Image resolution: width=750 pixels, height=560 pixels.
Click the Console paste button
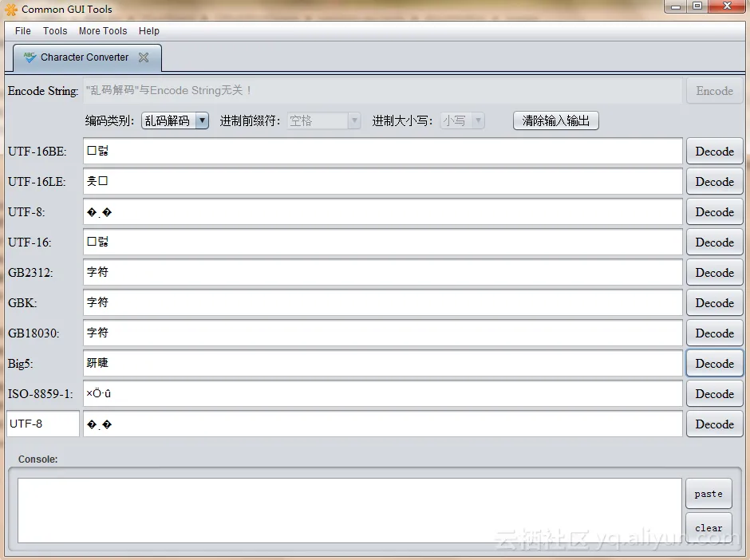click(x=709, y=494)
